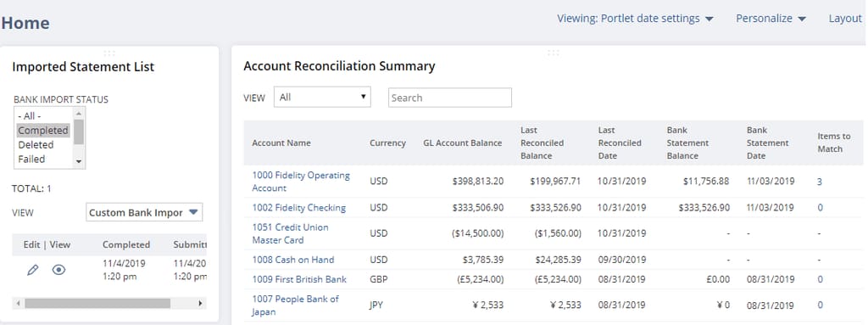Choose Deleted in Bank Import Status
Screen dimensions: 868x325
pos(36,145)
